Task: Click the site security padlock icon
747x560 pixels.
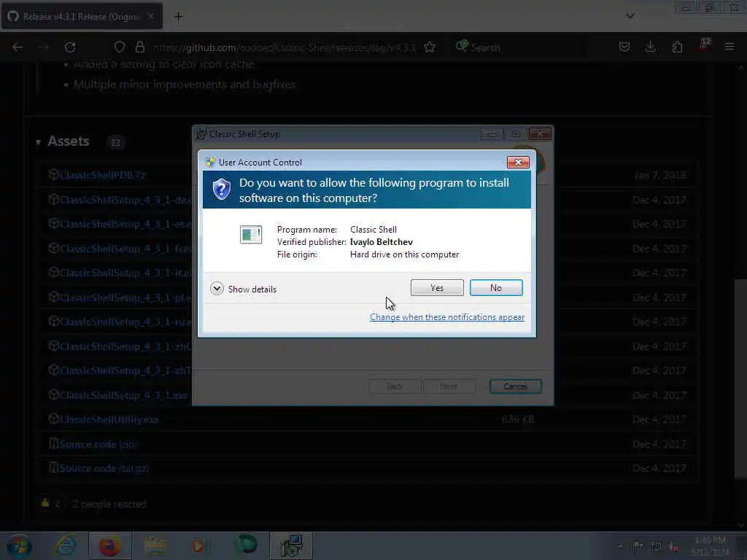Action: [139, 47]
